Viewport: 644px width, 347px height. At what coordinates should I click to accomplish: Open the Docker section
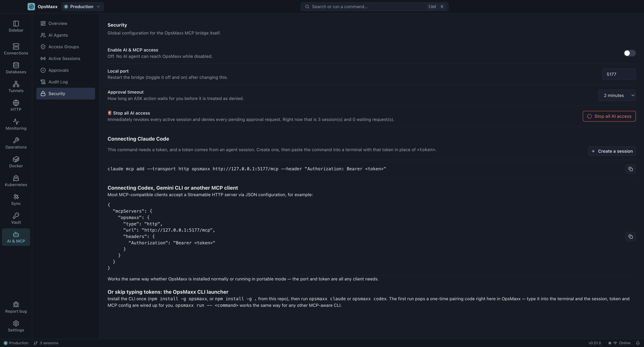[16, 162]
